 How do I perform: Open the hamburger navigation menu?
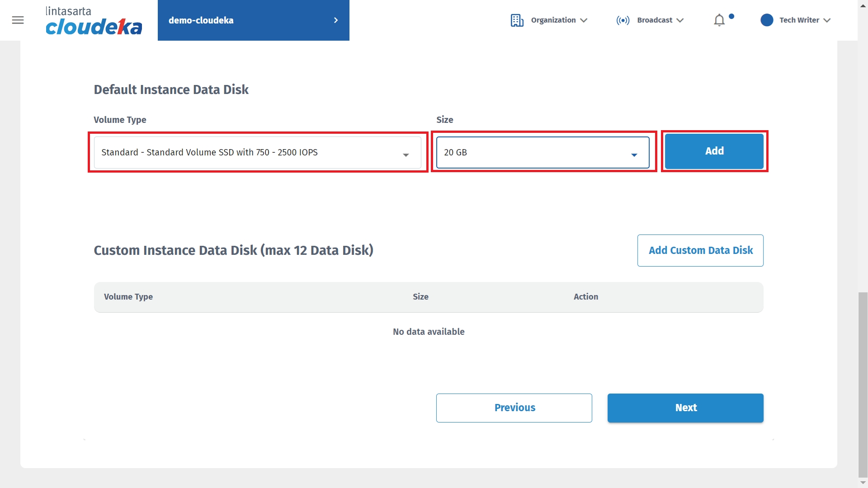coord(18,20)
